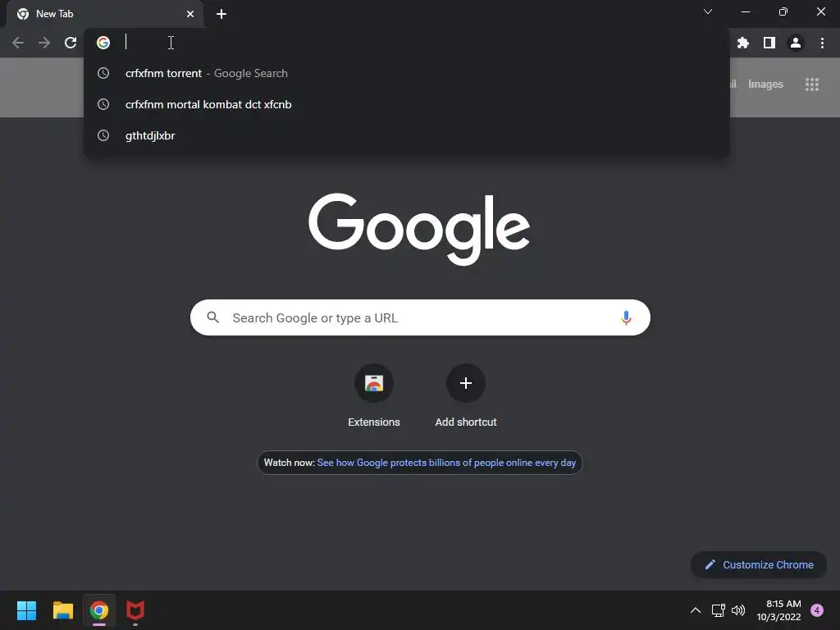Open McAfee from the taskbar
The image size is (840, 630).
click(x=135, y=610)
